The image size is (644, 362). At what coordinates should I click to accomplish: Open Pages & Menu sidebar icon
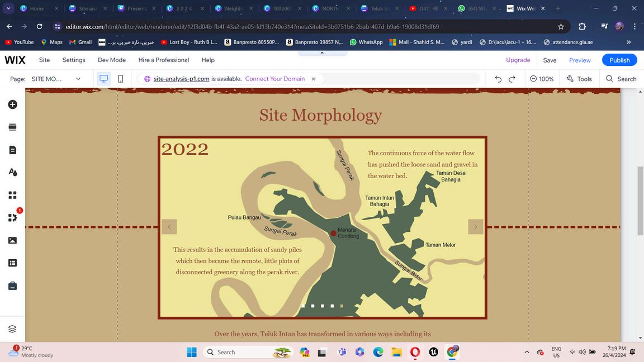point(13,150)
